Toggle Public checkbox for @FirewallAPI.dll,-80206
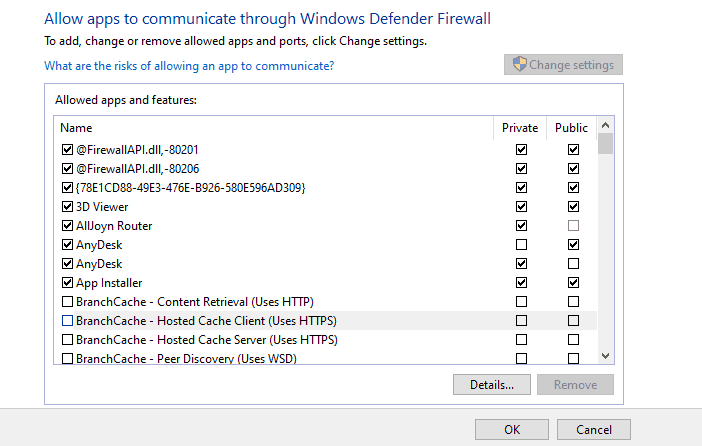Viewport: 702px width, 446px height. (573, 168)
